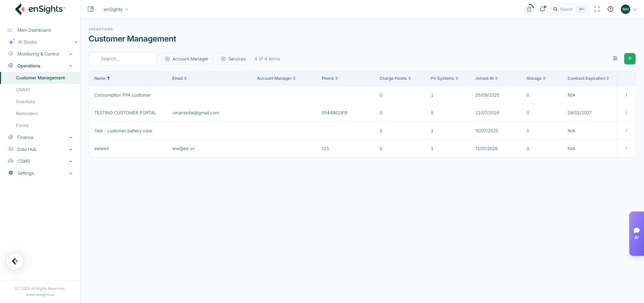Click email umanskital@gmail.com
Viewport: 644px width, 303px height.
195,113
